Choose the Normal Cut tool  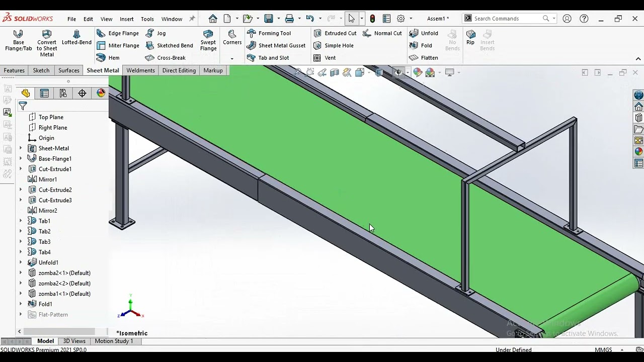(x=382, y=33)
